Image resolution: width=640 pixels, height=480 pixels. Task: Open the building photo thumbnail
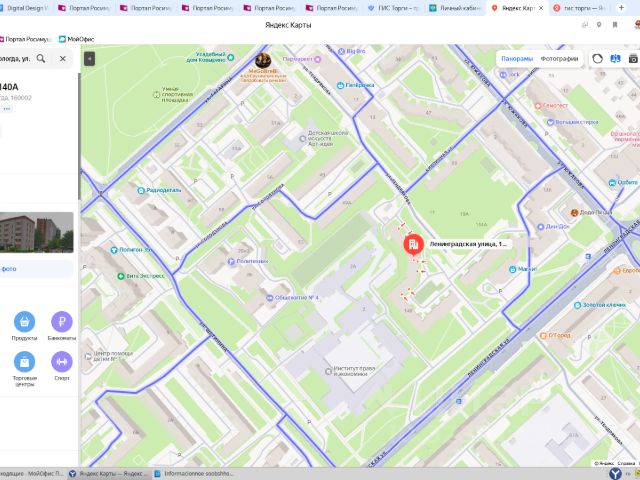point(36,232)
